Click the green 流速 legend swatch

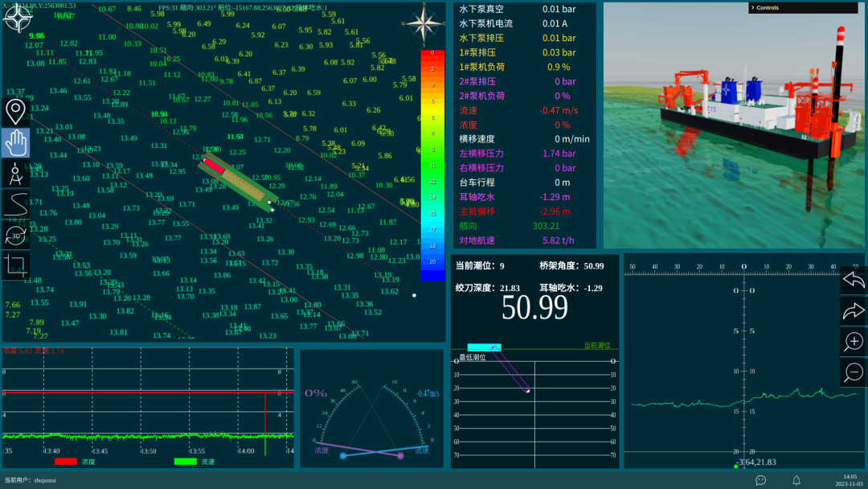pyautogui.click(x=185, y=462)
